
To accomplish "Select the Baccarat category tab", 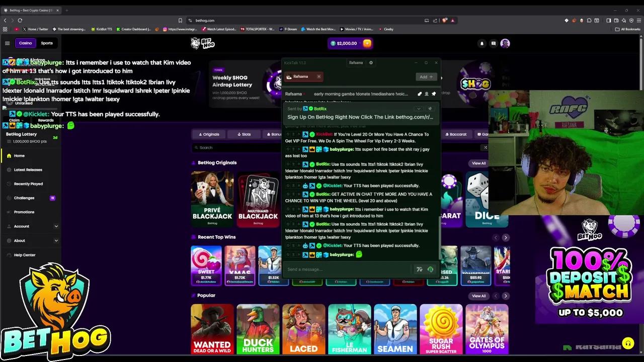I will (x=455, y=134).
